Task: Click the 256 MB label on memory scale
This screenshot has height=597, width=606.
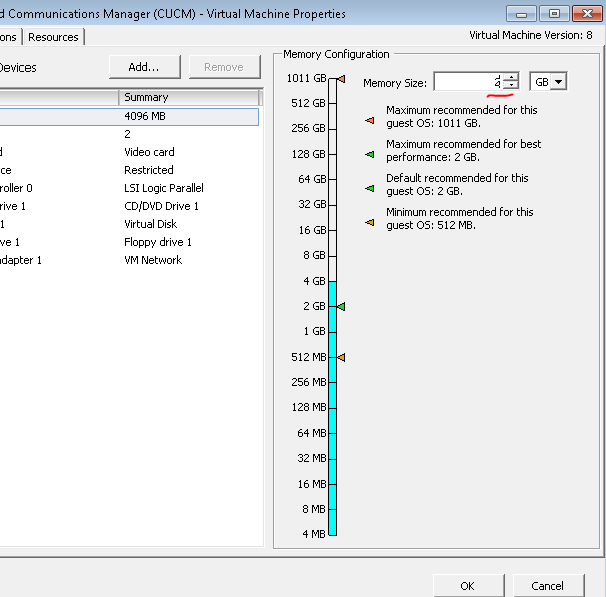Action: pyautogui.click(x=309, y=382)
